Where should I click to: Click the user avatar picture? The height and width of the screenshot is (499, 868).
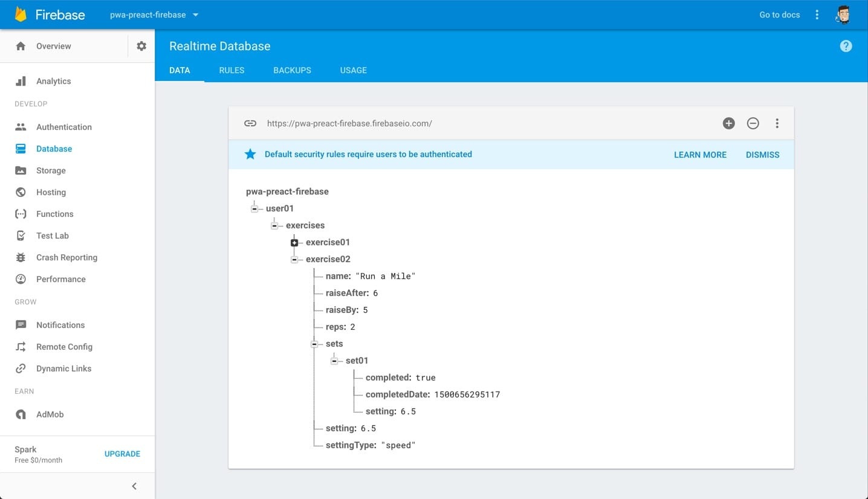pos(843,14)
